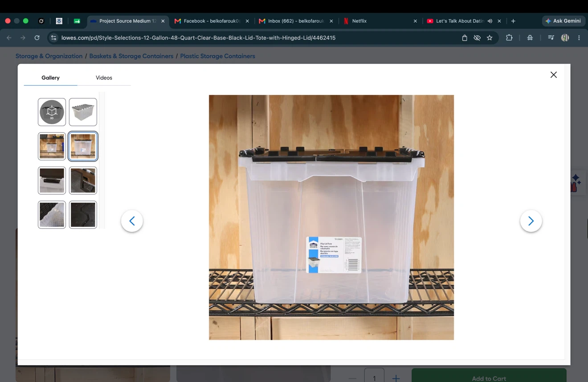Click the main tote product image
Image resolution: width=588 pixels, height=382 pixels.
[x=331, y=218]
